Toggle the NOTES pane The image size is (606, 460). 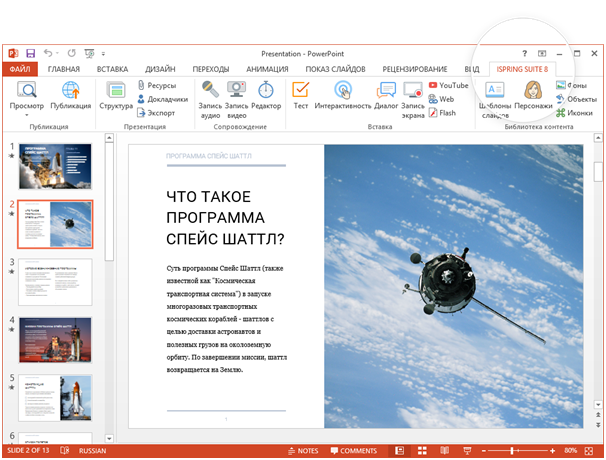pyautogui.click(x=303, y=451)
